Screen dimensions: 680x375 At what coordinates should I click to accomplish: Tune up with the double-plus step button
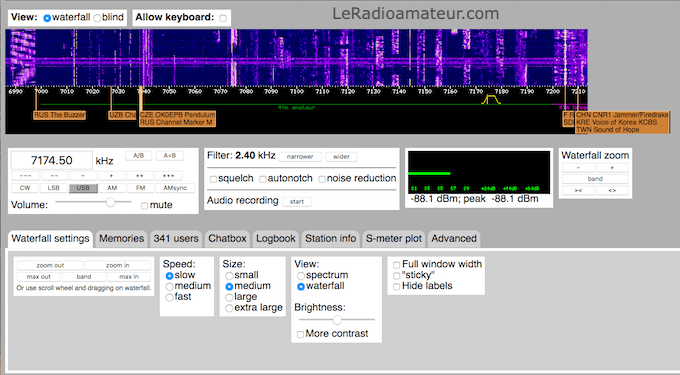(x=140, y=176)
